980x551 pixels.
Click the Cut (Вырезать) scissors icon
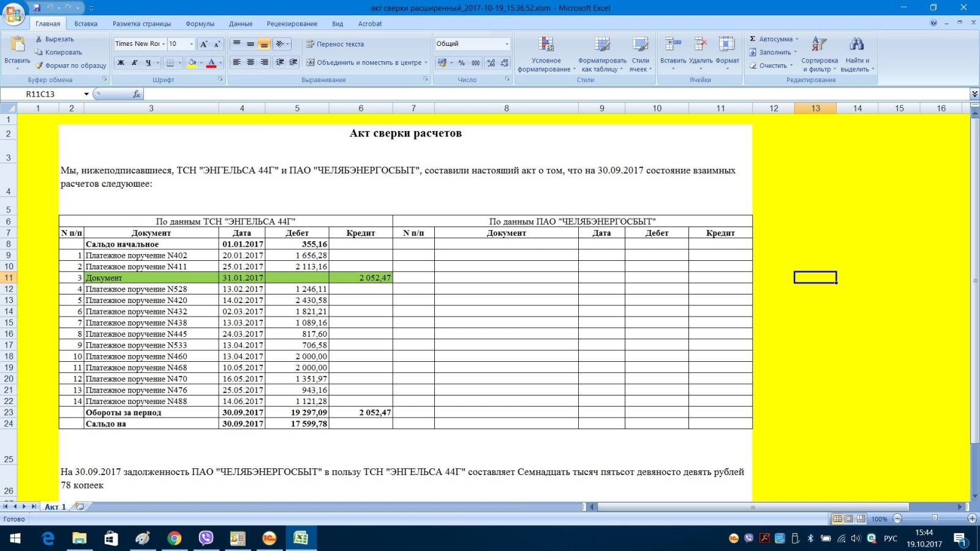point(39,39)
